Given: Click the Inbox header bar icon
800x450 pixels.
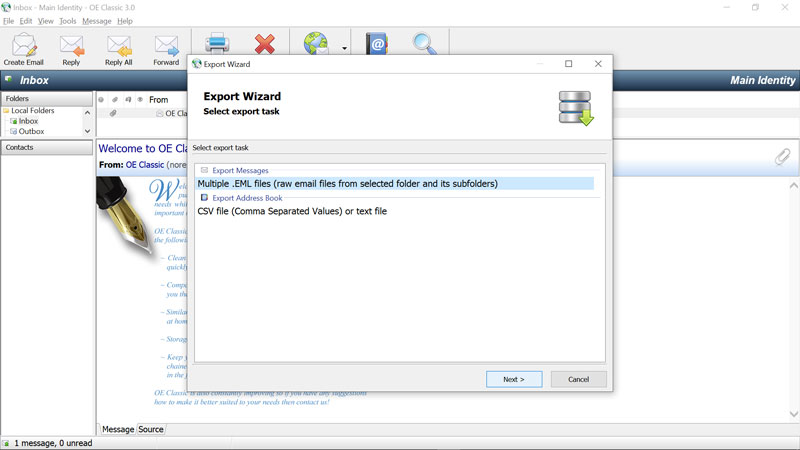Looking at the screenshot, I should point(9,80).
